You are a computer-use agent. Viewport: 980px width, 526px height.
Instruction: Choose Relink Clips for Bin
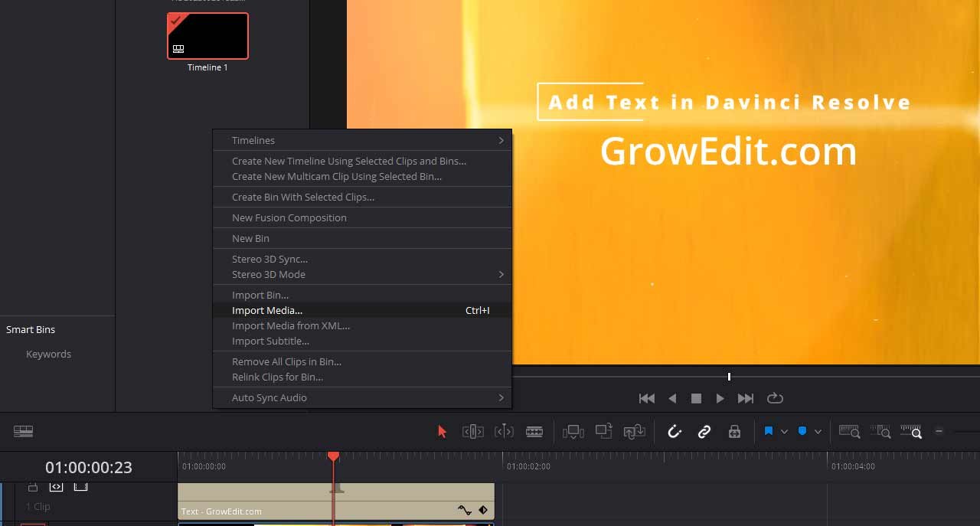click(x=362, y=377)
